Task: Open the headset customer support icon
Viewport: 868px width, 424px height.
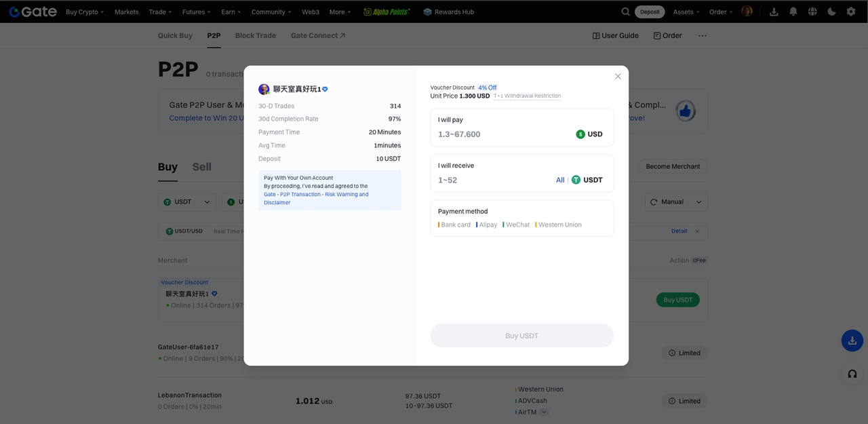Action: (852, 374)
